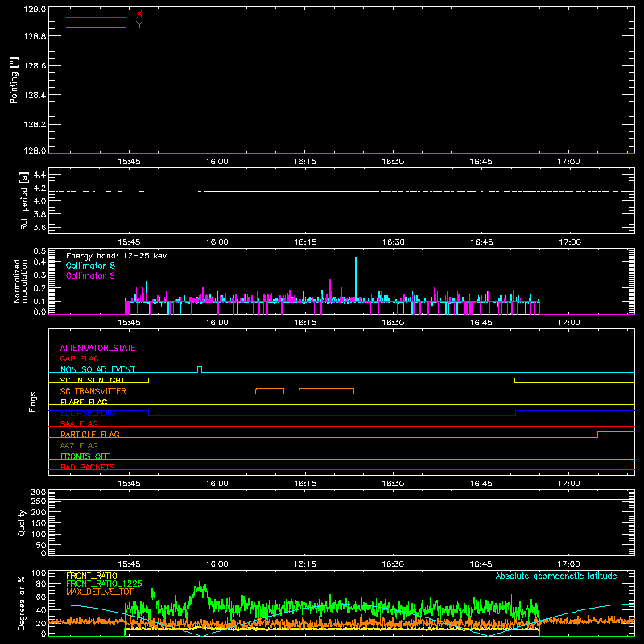Click the yellow FRONT_RATIO legend label
644x644 pixels.
(x=92, y=576)
